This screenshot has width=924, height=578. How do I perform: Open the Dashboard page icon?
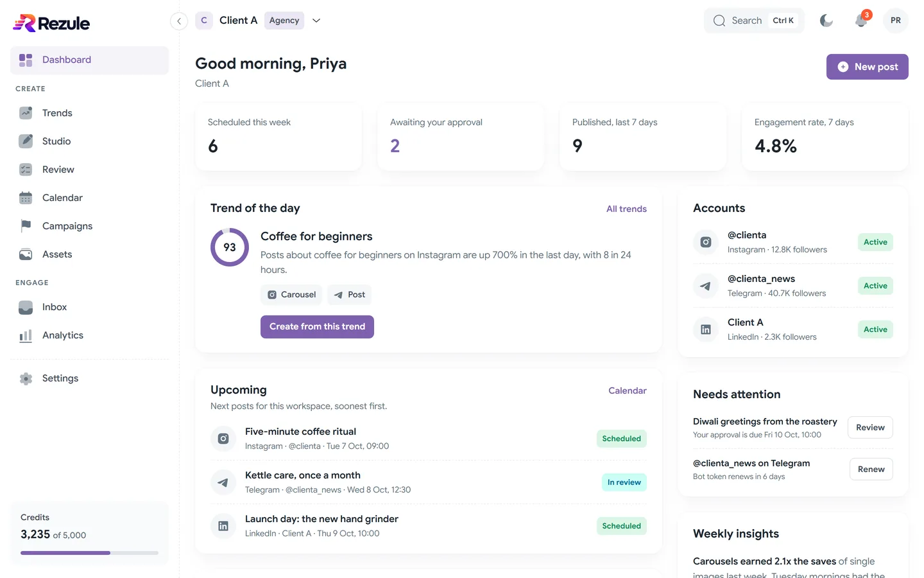click(x=26, y=60)
